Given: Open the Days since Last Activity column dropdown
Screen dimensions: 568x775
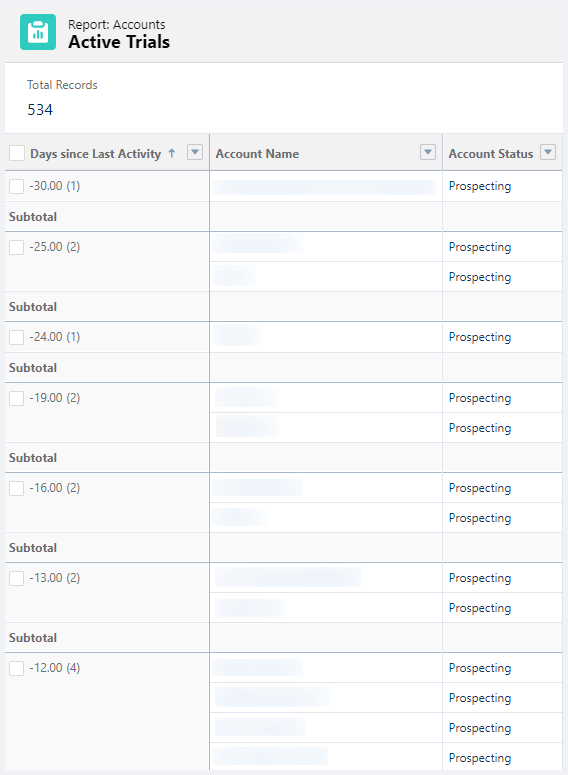Looking at the screenshot, I should [195, 152].
